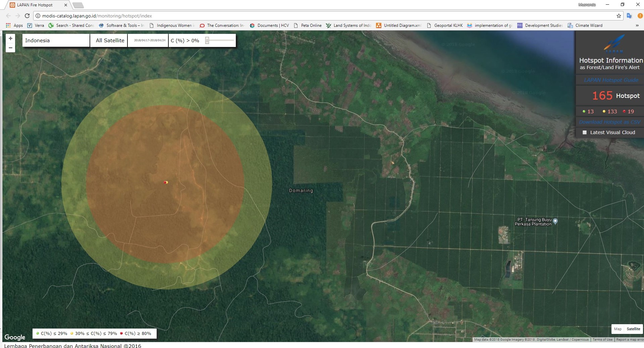Click the Google Translate extension icon
The image size is (644, 348).
coord(629,16)
